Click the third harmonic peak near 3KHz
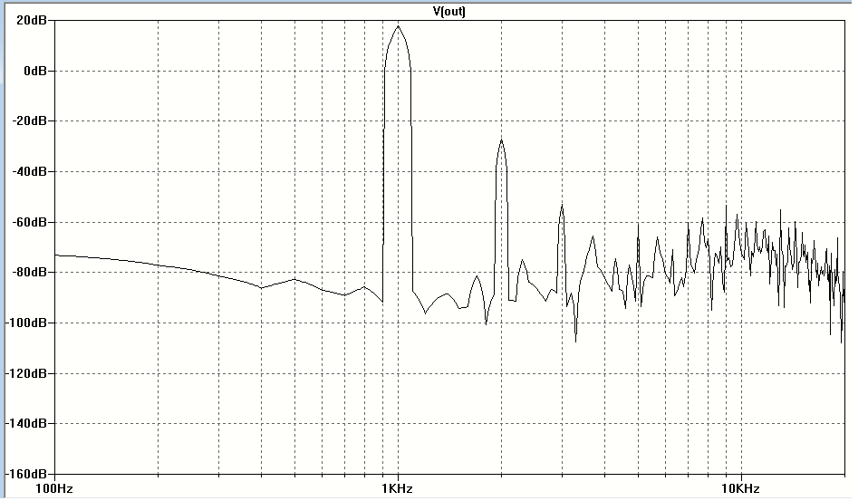 tap(562, 206)
